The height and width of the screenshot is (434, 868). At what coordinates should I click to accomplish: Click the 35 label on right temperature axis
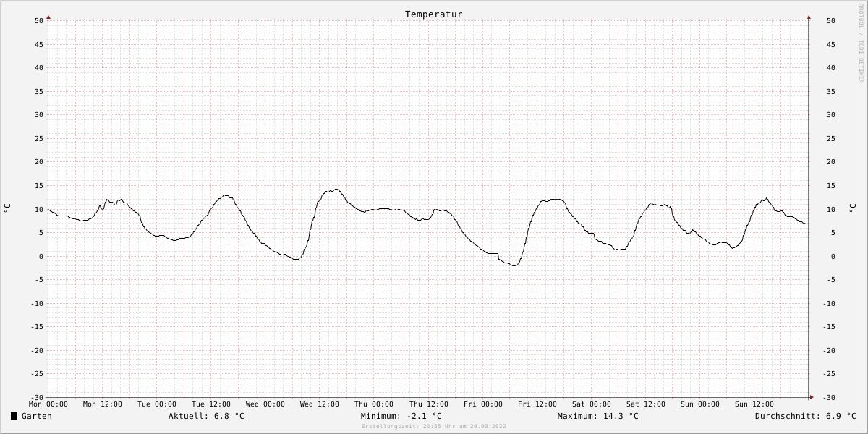(x=831, y=92)
